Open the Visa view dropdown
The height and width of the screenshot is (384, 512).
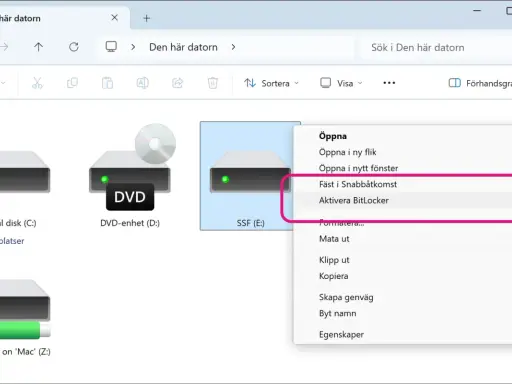coord(341,83)
